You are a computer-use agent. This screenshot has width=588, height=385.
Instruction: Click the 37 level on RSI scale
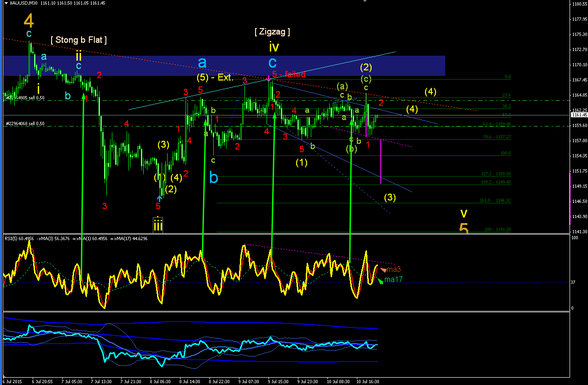(x=574, y=282)
